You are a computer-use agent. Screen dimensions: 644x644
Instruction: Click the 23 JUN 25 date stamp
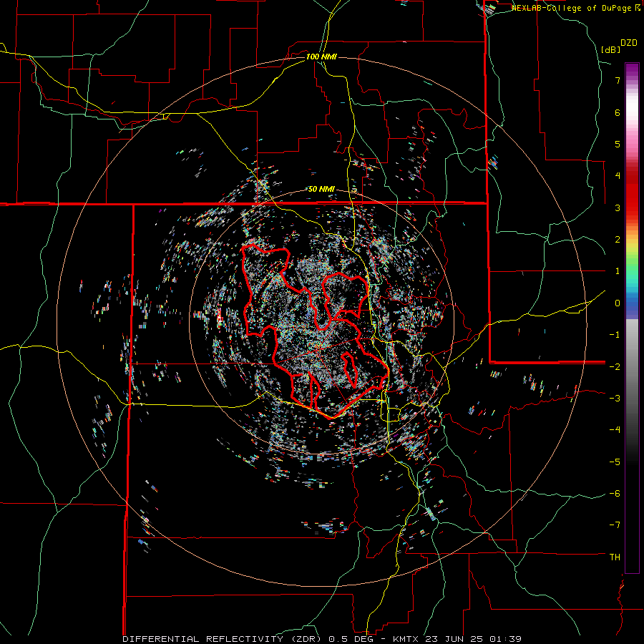pyautogui.click(x=456, y=639)
